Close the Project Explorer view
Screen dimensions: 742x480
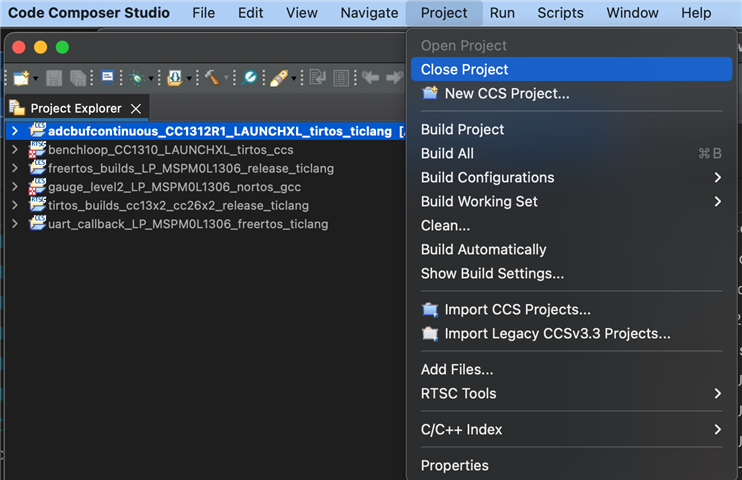(136, 109)
